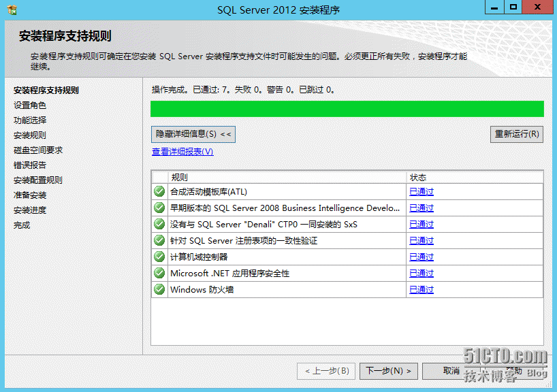The image size is (557, 392).
Task: Open 已通过 link for SQL Server 2008 Business Intelligence row
Action: [421, 208]
